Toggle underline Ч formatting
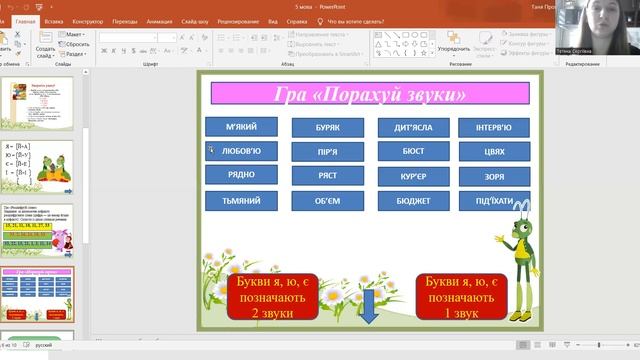This screenshot has width=640, height=360. 124,51
